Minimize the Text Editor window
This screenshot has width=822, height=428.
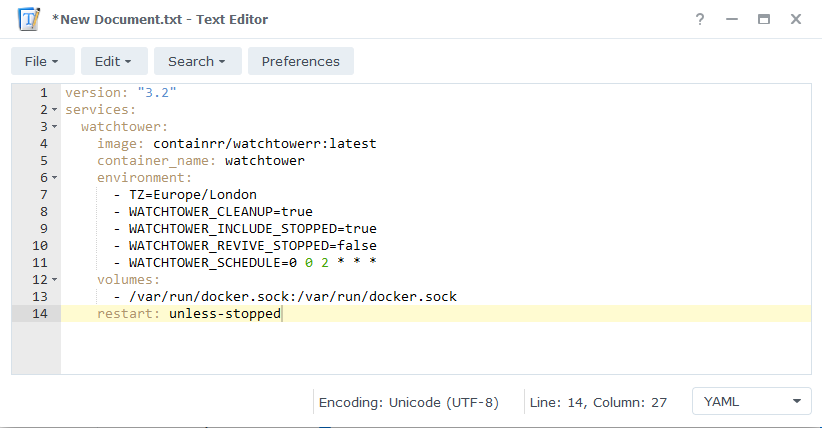tap(732, 19)
